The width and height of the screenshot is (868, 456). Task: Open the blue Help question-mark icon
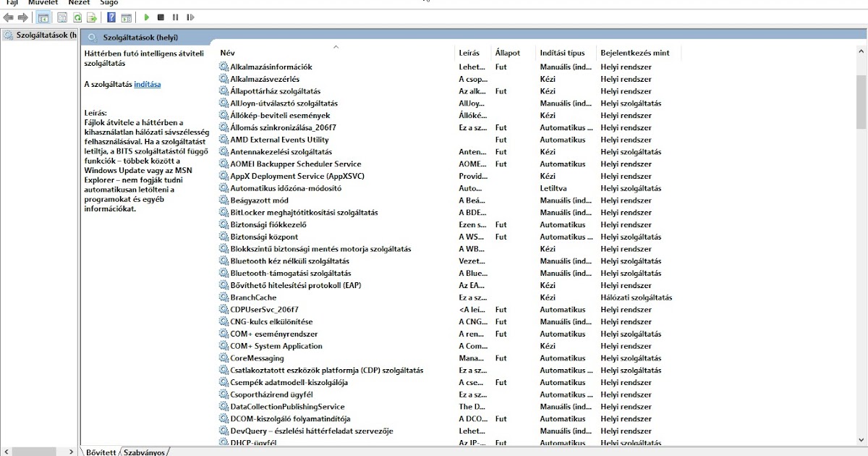click(x=111, y=17)
